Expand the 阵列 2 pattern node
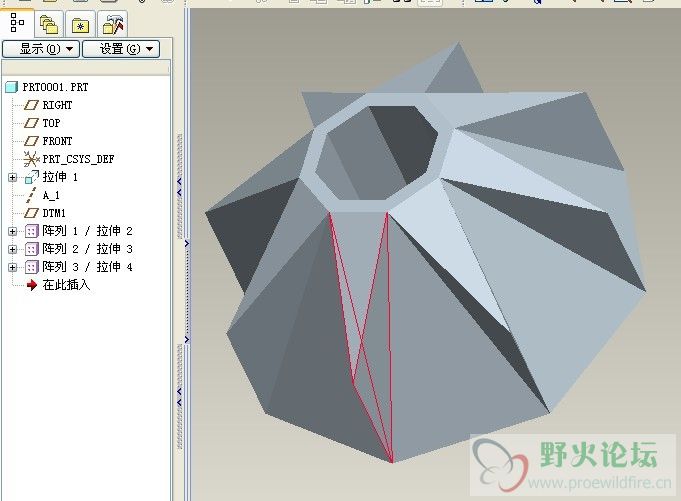Image resolution: width=681 pixels, height=501 pixels. tap(13, 249)
